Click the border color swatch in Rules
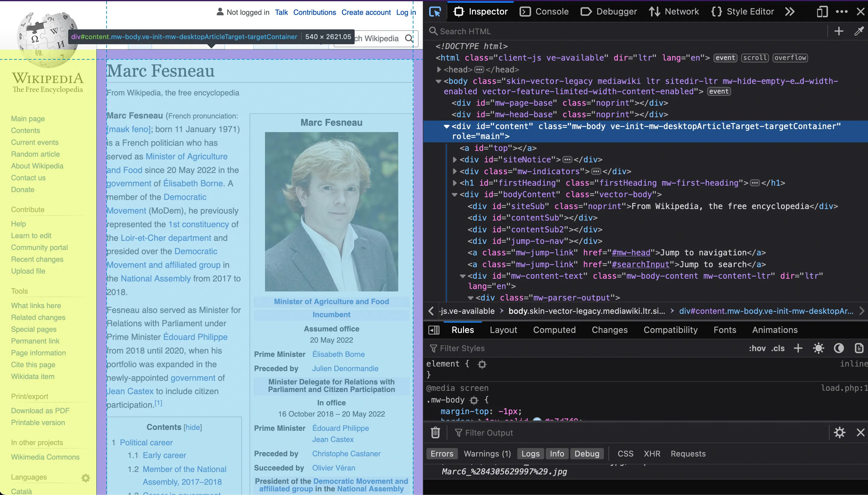The image size is (868, 495). [537, 420]
